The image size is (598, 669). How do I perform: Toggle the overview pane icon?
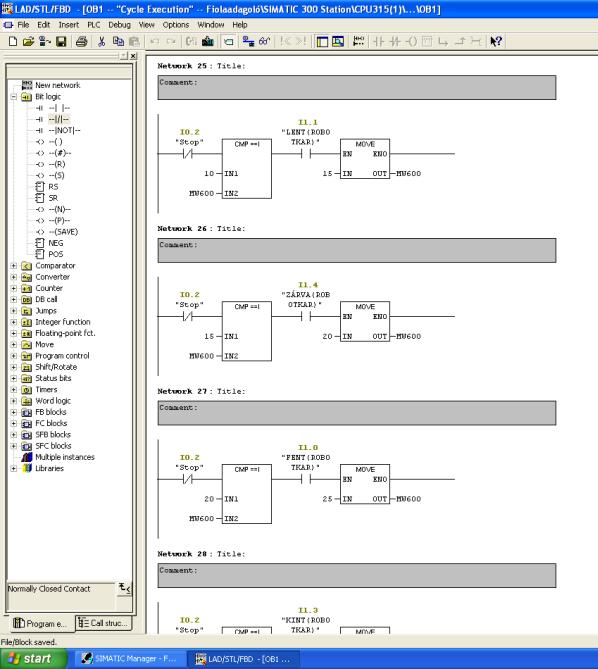click(x=322, y=41)
